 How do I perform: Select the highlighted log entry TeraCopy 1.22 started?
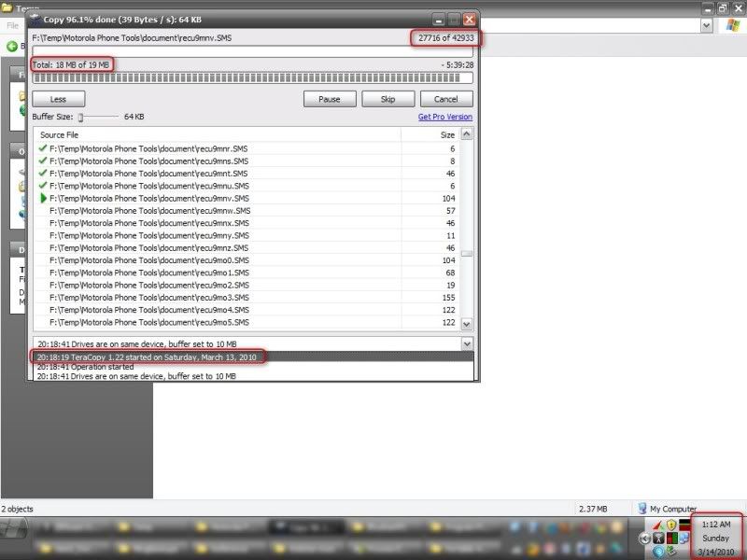[x=253, y=357]
